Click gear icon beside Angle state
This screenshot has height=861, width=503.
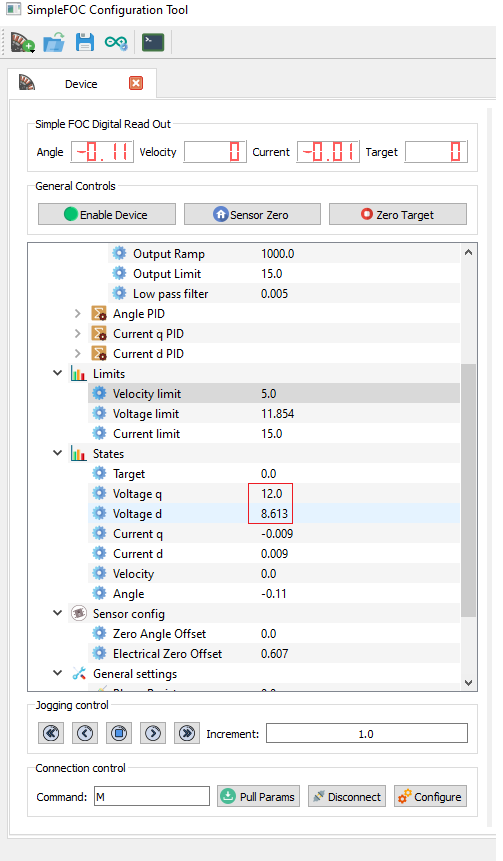pos(99,593)
